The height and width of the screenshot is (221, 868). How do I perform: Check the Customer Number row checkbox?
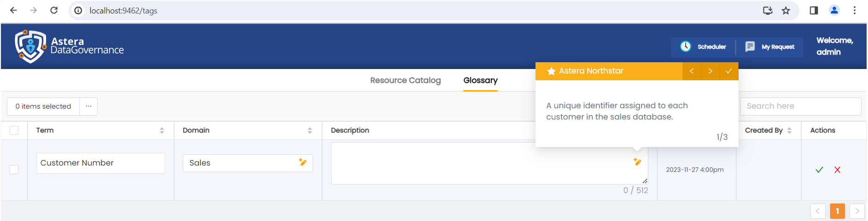pos(14,170)
